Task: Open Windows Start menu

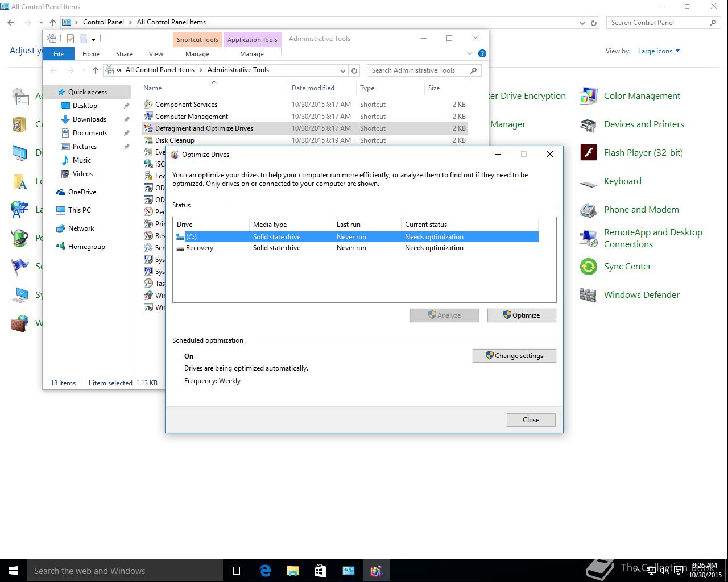Action: coord(14,571)
